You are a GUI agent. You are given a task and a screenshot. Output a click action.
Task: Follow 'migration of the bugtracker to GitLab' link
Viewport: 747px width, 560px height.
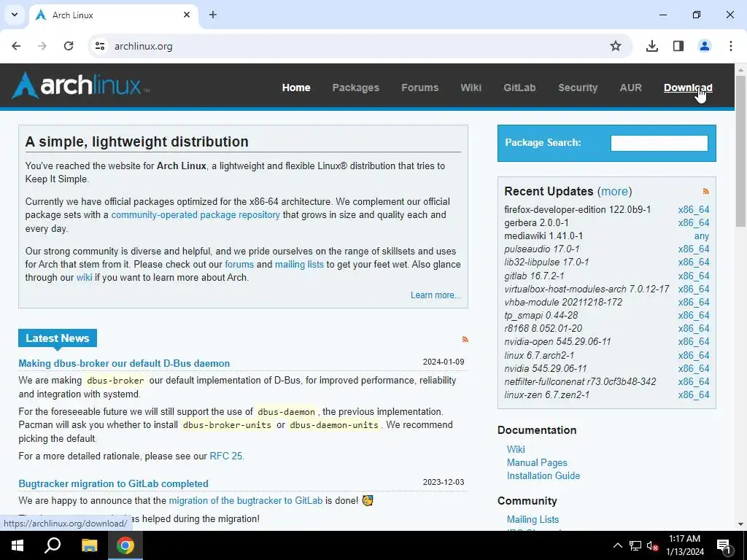click(x=245, y=500)
